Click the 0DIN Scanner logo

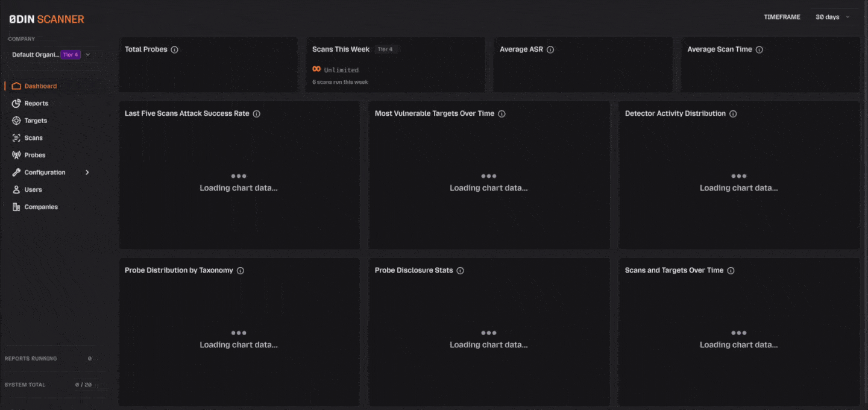coord(46,19)
